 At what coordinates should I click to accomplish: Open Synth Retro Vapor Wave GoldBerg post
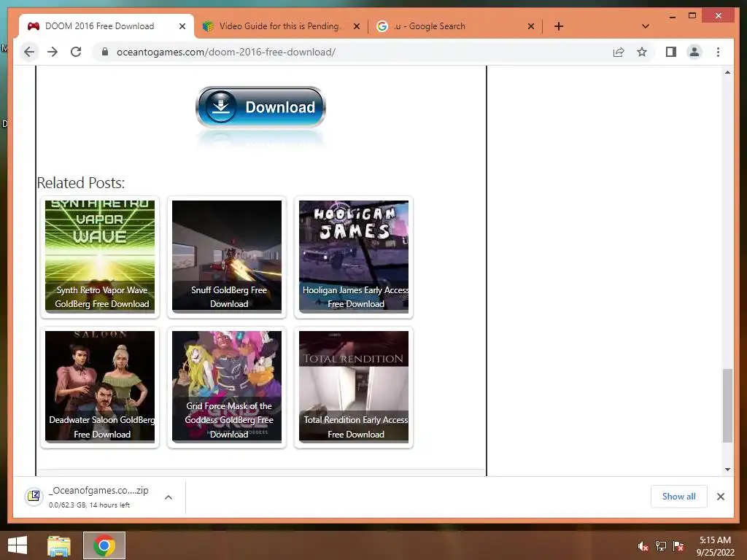99,256
